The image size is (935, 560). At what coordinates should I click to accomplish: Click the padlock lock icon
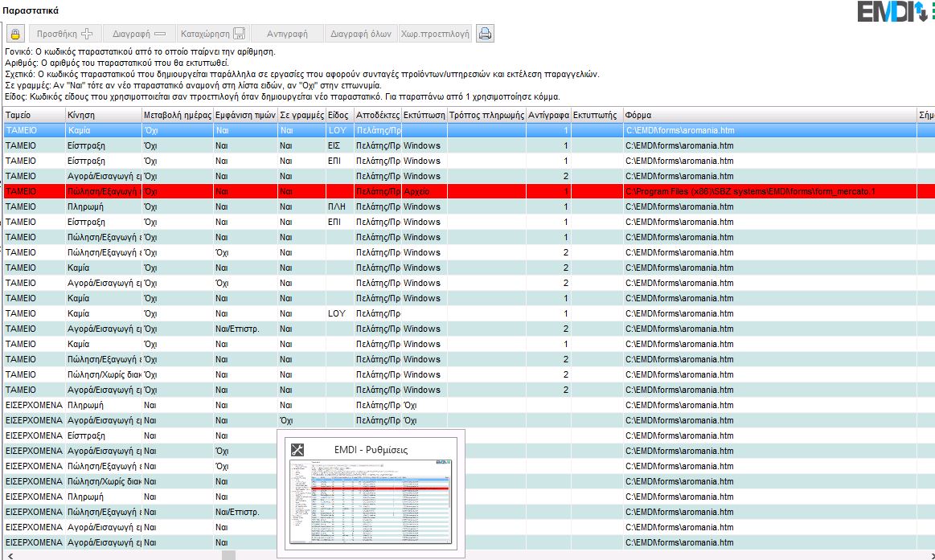point(15,34)
